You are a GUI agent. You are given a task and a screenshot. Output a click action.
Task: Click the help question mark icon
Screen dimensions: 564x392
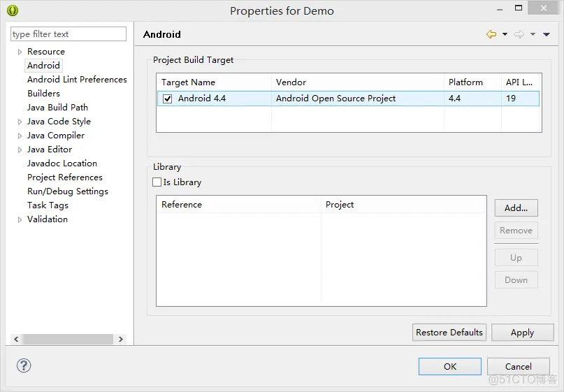[x=24, y=365]
